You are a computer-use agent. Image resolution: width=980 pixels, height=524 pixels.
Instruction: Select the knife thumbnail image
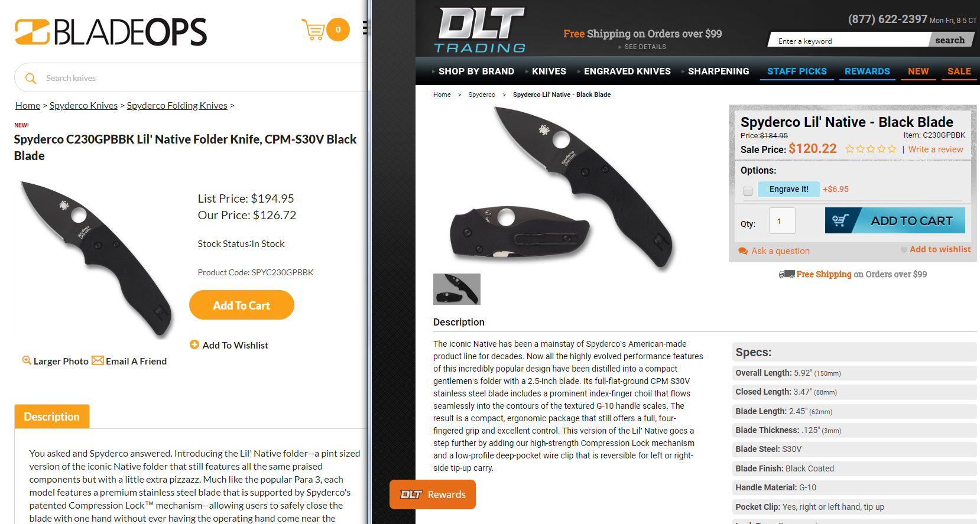pos(456,289)
